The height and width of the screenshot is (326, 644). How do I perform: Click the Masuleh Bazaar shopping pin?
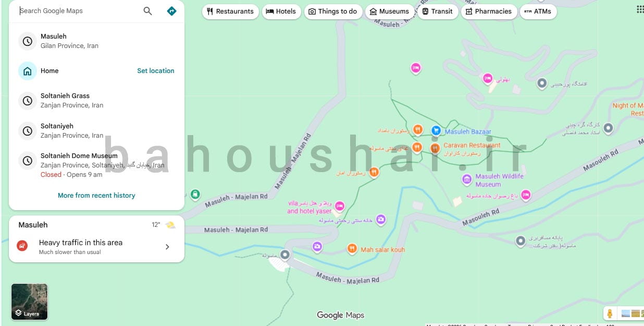437,130
